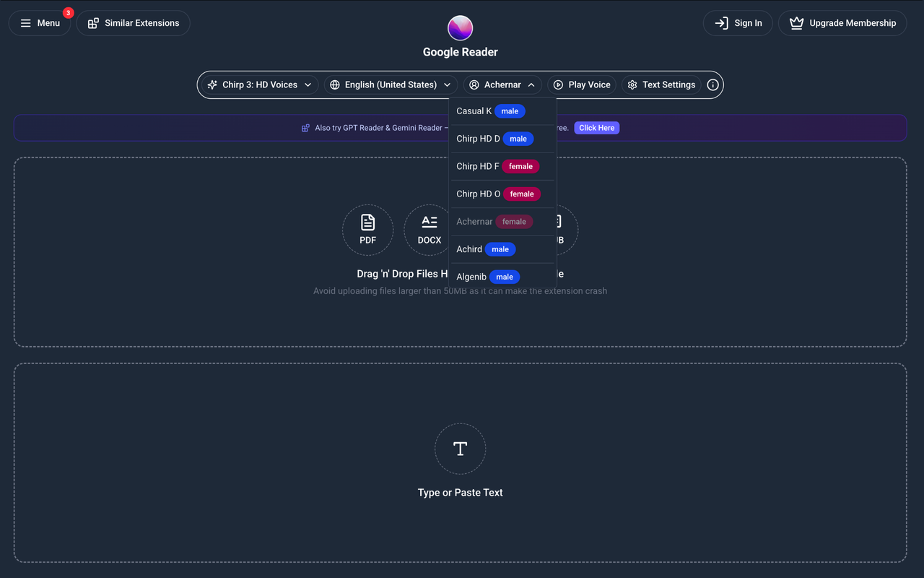The height and width of the screenshot is (578, 924).
Task: Click the crown icon on Upgrade Membership
Action: [x=796, y=23]
